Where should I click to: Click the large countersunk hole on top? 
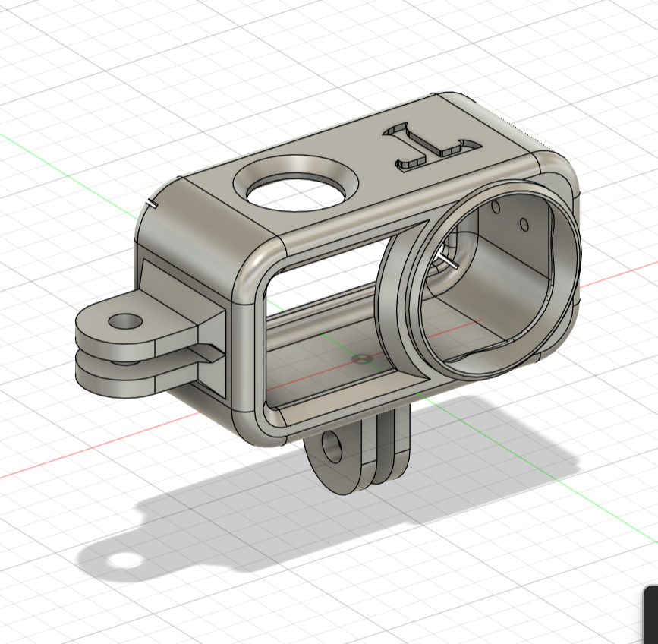coord(296,185)
